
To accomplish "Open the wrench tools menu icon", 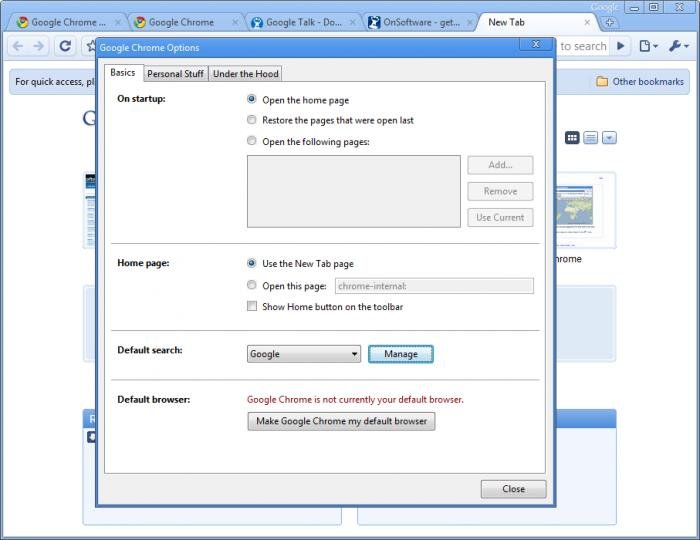I will (679, 46).
